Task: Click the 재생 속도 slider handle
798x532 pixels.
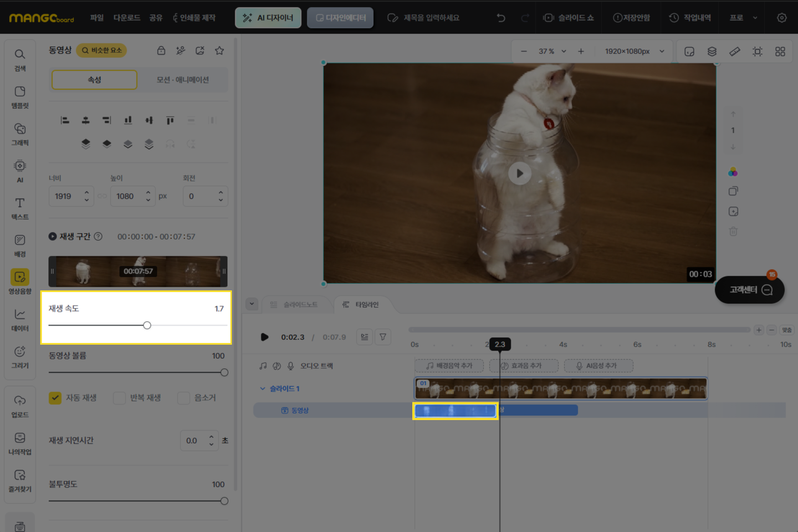Action: (x=147, y=325)
